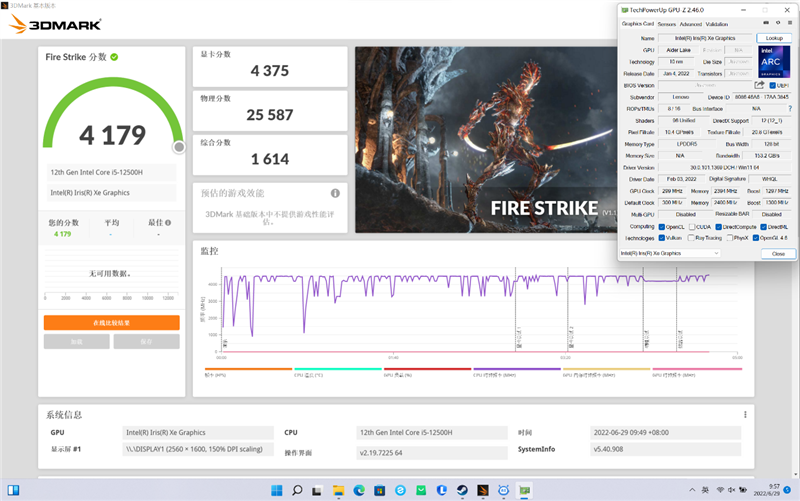Click the BIOS export share icon
The width and height of the screenshot is (800, 501).
759,85
